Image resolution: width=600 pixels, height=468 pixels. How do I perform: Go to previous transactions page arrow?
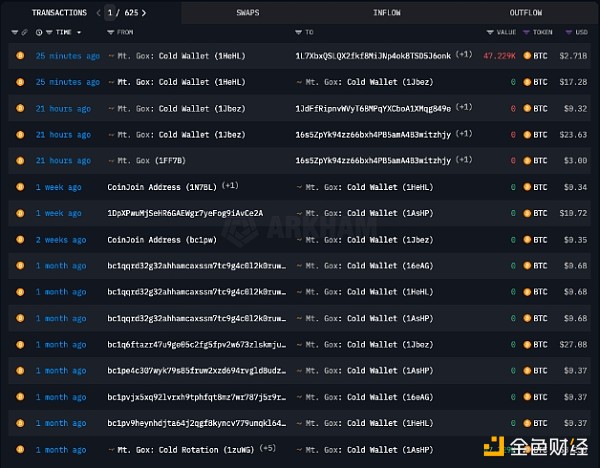(98, 13)
